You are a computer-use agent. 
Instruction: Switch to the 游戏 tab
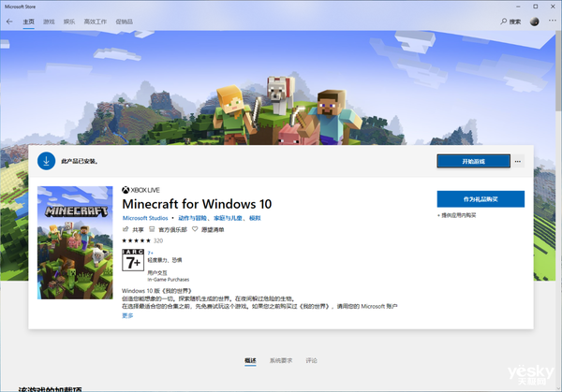tap(49, 22)
